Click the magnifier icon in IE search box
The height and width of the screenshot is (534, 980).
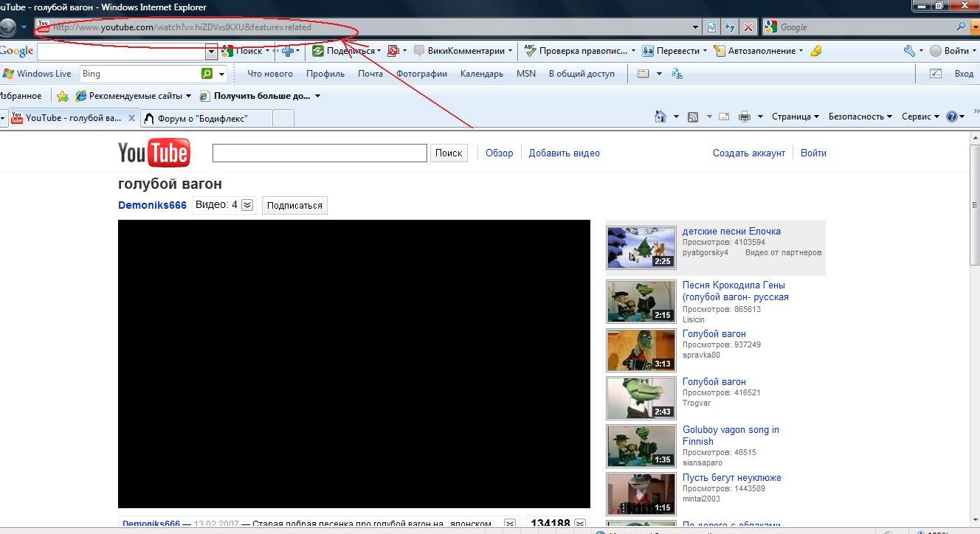point(962,27)
